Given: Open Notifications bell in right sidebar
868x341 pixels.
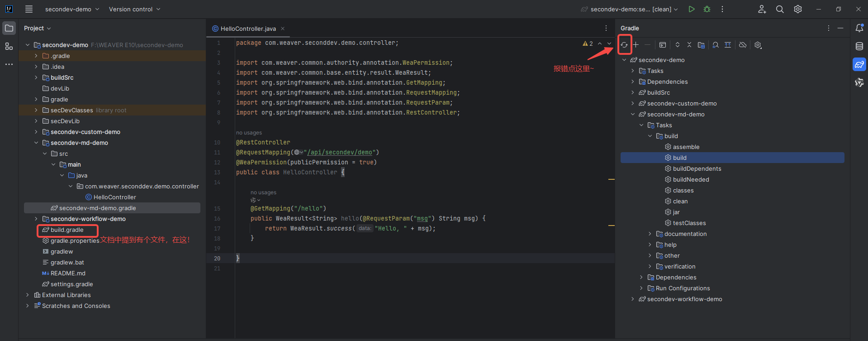Looking at the screenshot, I should coord(859,28).
